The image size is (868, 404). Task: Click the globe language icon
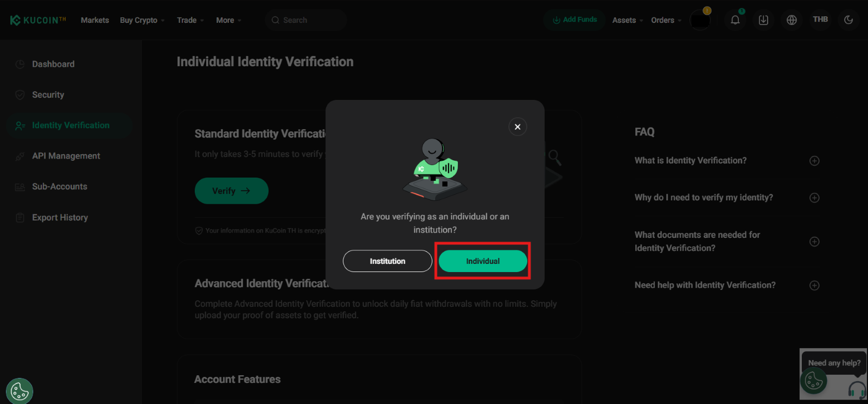point(792,20)
